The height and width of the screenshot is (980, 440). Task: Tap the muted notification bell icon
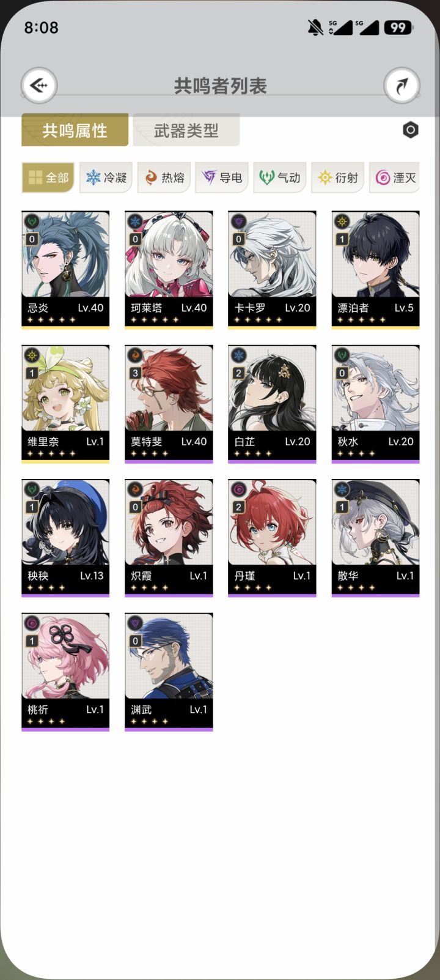(315, 28)
